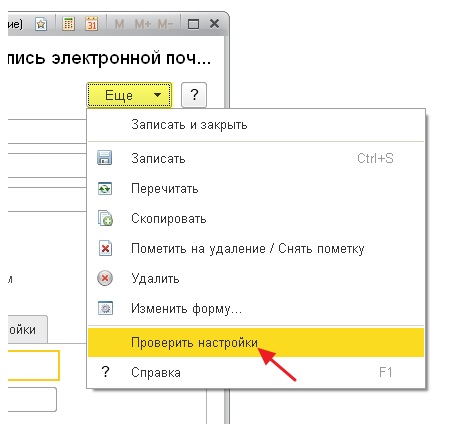Click the M memory button
This screenshot has width=455, height=435.
tap(119, 24)
